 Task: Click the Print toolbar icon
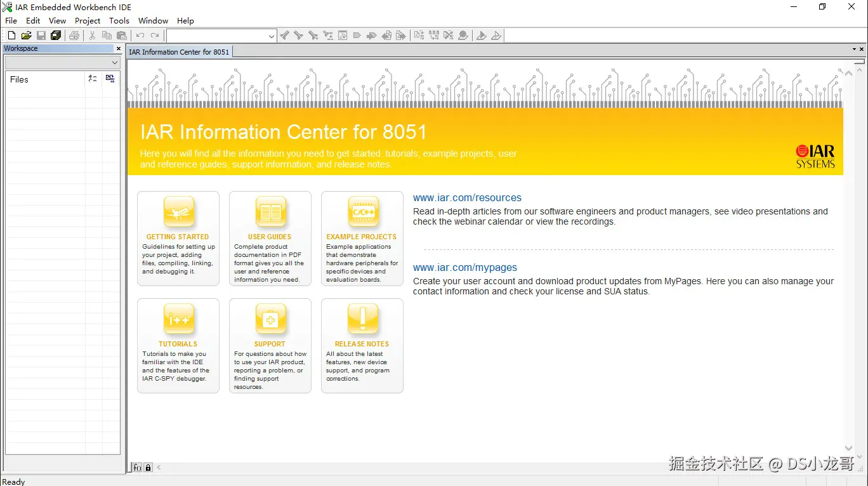click(74, 36)
